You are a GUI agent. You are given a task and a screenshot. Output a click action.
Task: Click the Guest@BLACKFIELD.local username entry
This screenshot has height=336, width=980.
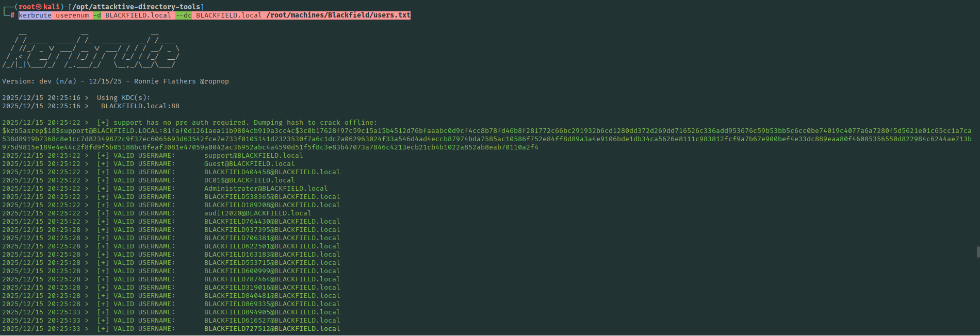[249, 164]
